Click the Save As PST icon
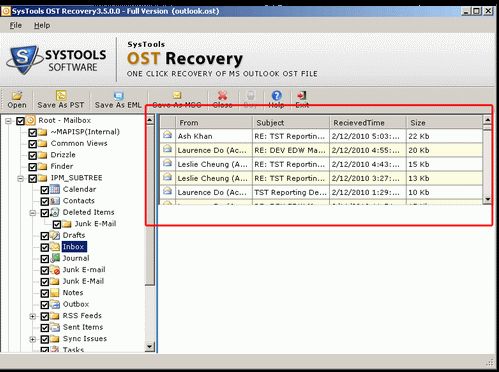The height and width of the screenshot is (372, 499). (x=61, y=96)
